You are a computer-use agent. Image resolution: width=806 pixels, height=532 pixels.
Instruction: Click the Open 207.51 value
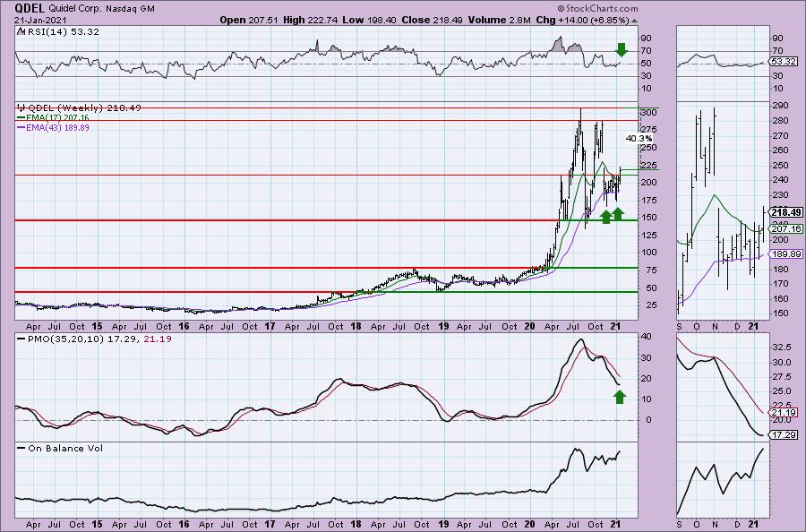tap(249, 20)
